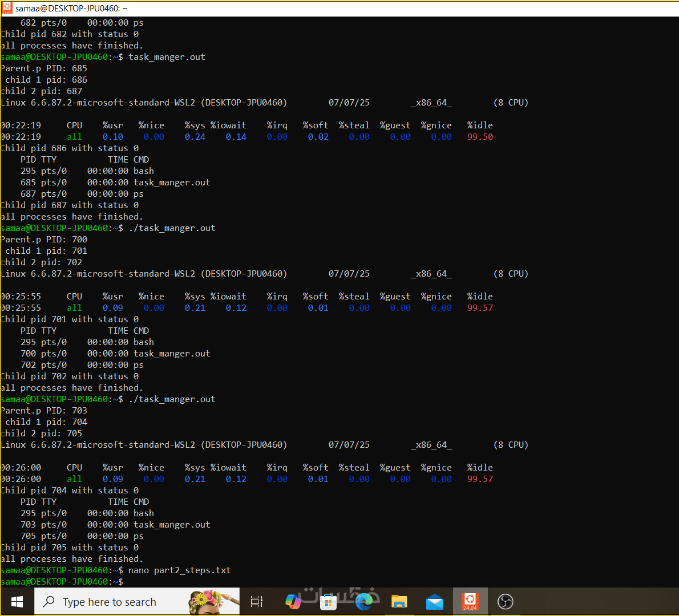This screenshot has width=679, height=616.
Task: Click the %iowait value 0.14
Action: click(236, 137)
